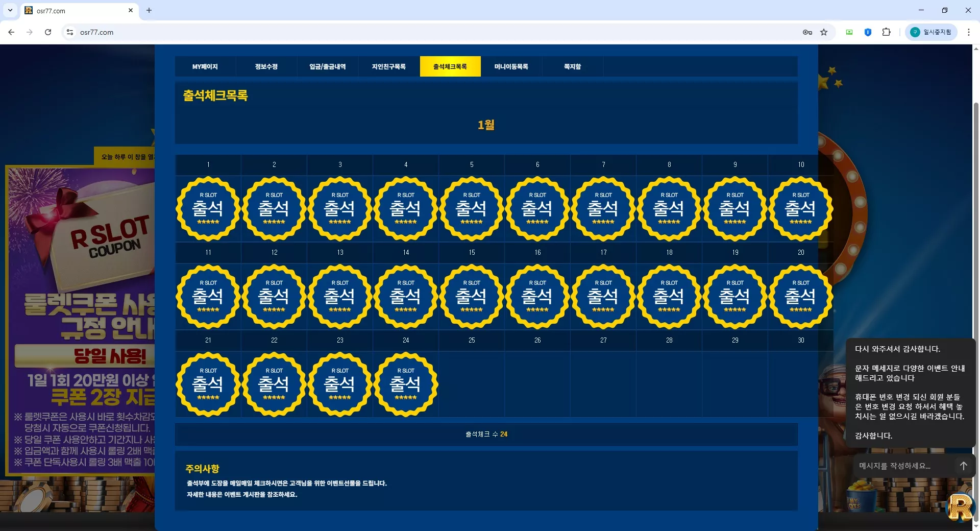Focus the chat message input field
980x531 pixels.
point(903,466)
